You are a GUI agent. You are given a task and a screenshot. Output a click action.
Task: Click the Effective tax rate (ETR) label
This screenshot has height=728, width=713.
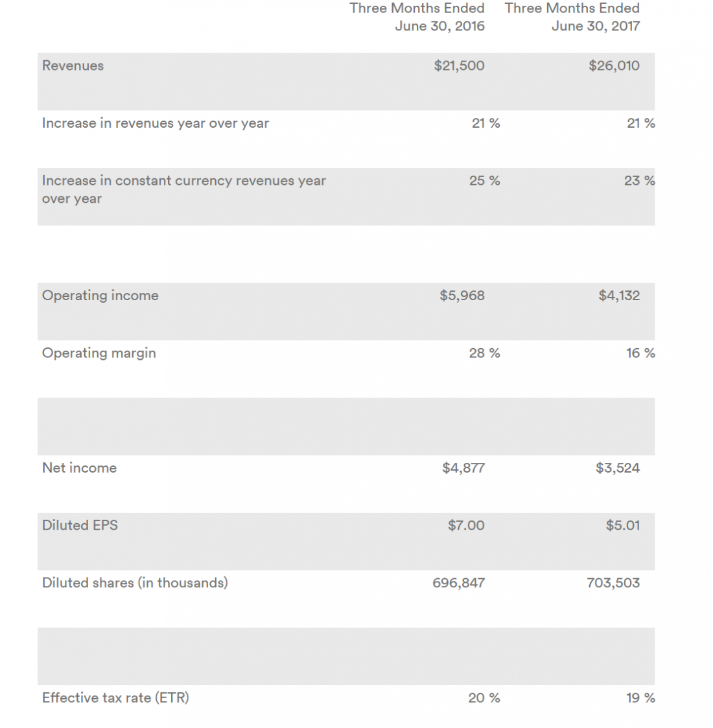pyautogui.click(x=115, y=698)
